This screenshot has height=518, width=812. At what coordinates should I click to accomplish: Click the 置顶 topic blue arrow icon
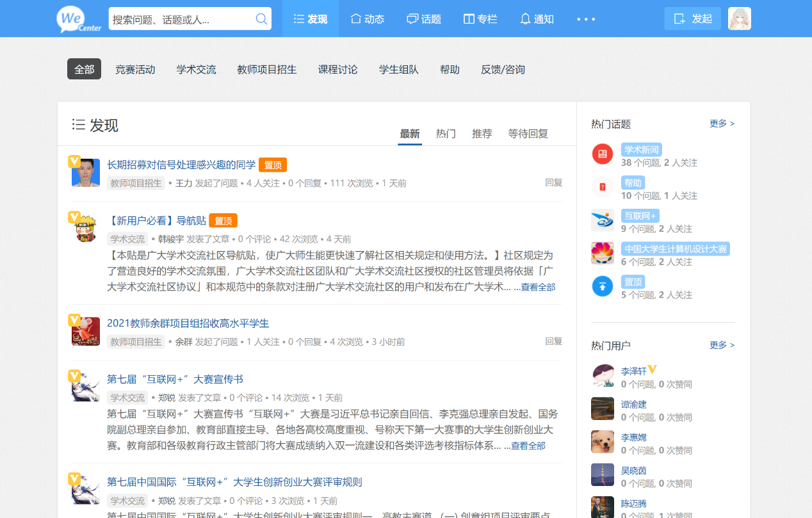602,286
